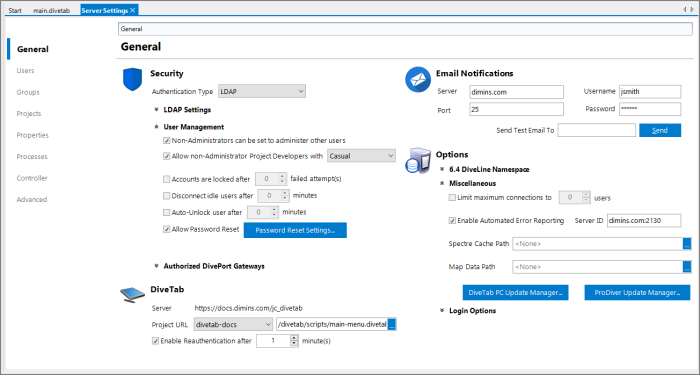
Task: Click the email Password field
Action: coord(650,109)
